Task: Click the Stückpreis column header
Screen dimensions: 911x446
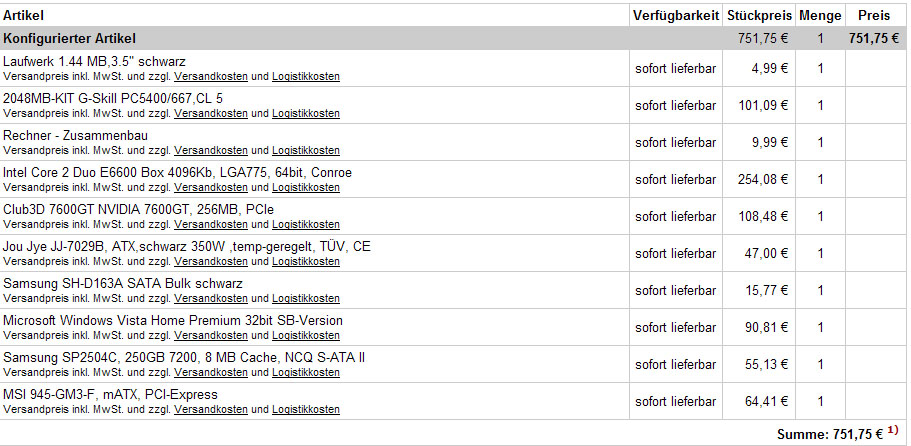Action: tap(759, 16)
